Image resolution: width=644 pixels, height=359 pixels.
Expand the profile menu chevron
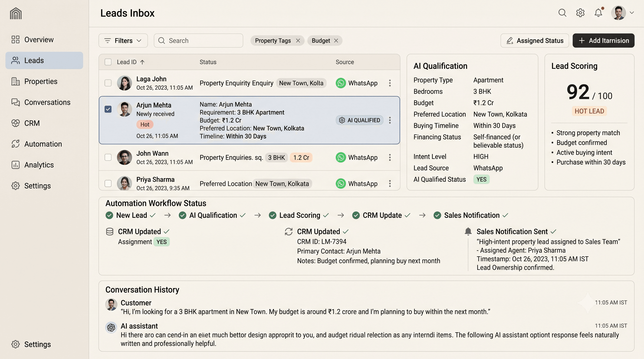(632, 13)
